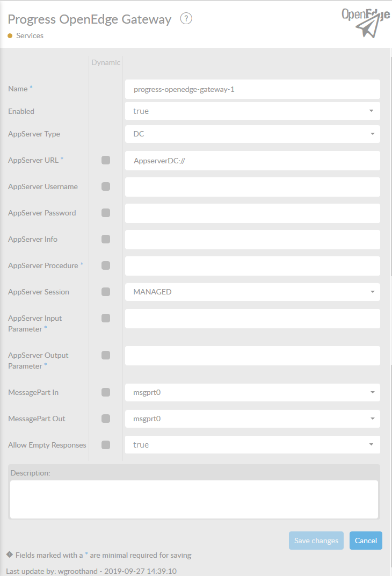Open the AppServer Session dropdown
This screenshot has height=576, width=392.
(252, 292)
